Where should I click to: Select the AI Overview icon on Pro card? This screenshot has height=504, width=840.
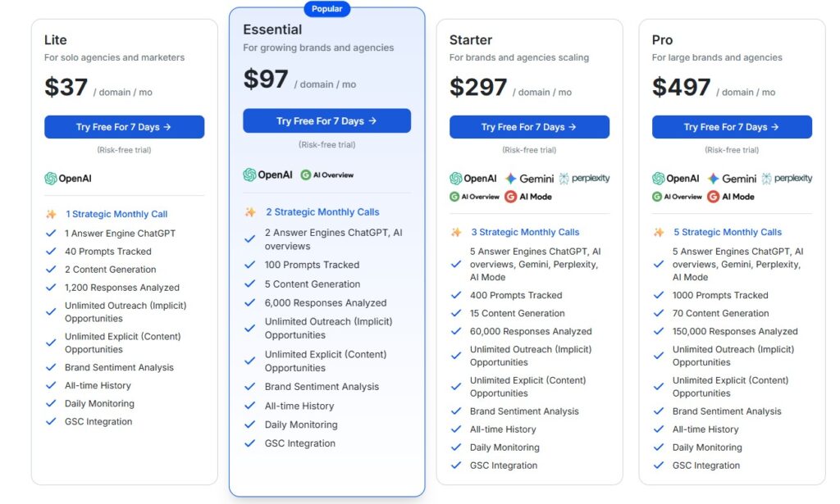tap(658, 196)
